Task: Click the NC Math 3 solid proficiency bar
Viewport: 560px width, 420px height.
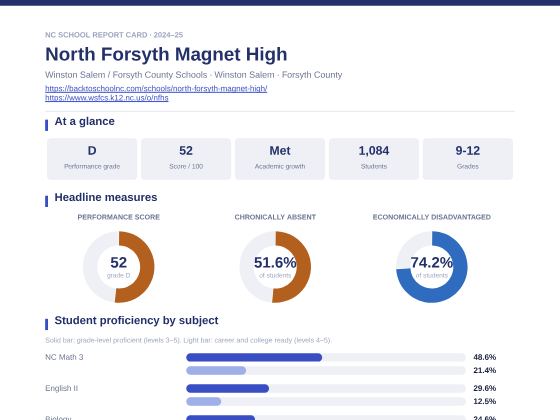Action: (x=254, y=357)
